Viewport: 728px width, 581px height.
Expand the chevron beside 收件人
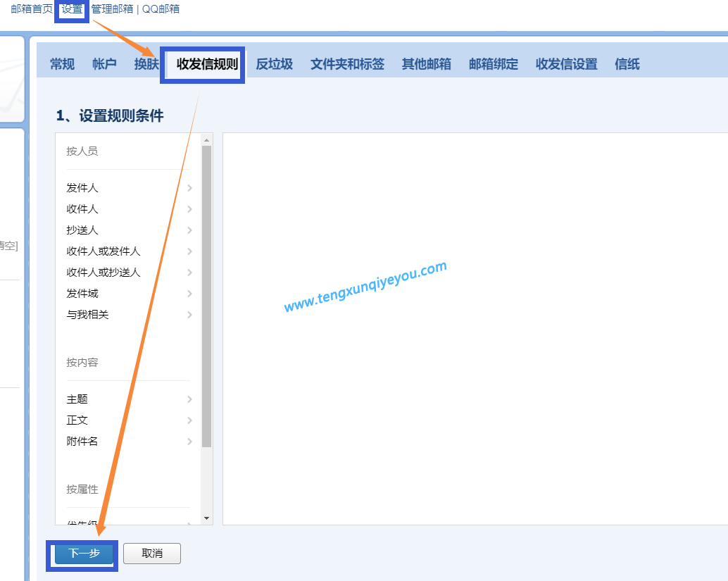coord(189,209)
